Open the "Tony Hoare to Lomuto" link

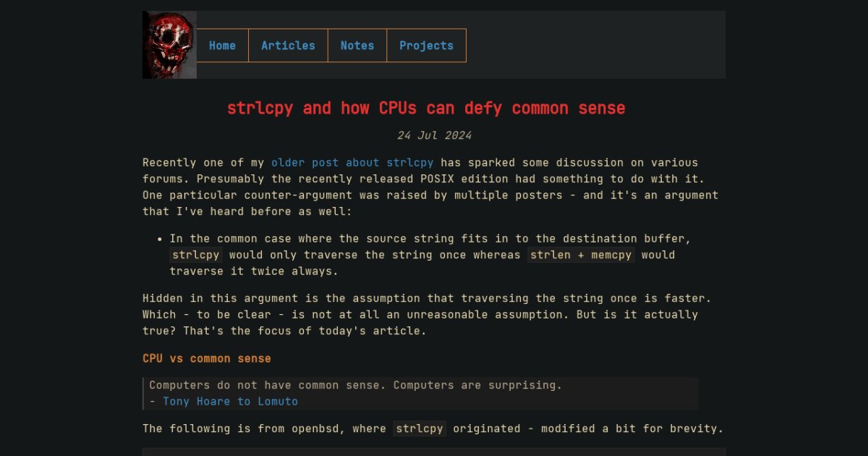click(x=230, y=402)
